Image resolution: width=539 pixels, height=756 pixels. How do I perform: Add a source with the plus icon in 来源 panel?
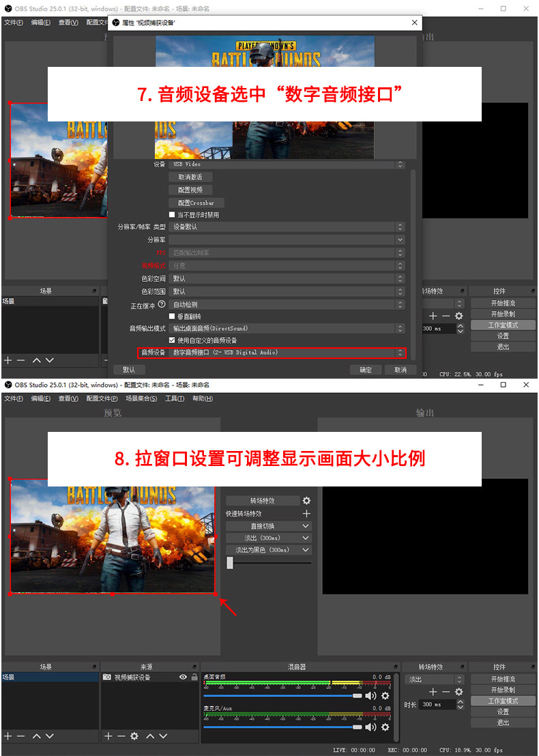[108, 736]
